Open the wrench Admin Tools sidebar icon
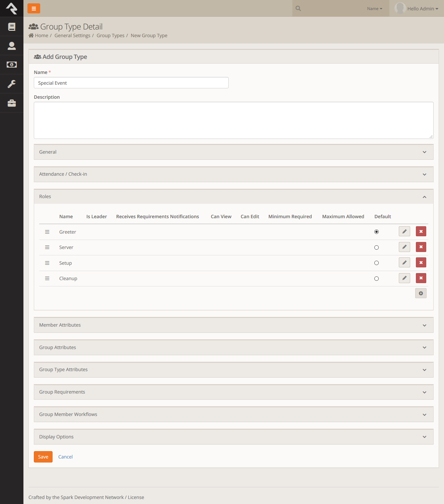This screenshot has height=504, width=444. point(12,84)
